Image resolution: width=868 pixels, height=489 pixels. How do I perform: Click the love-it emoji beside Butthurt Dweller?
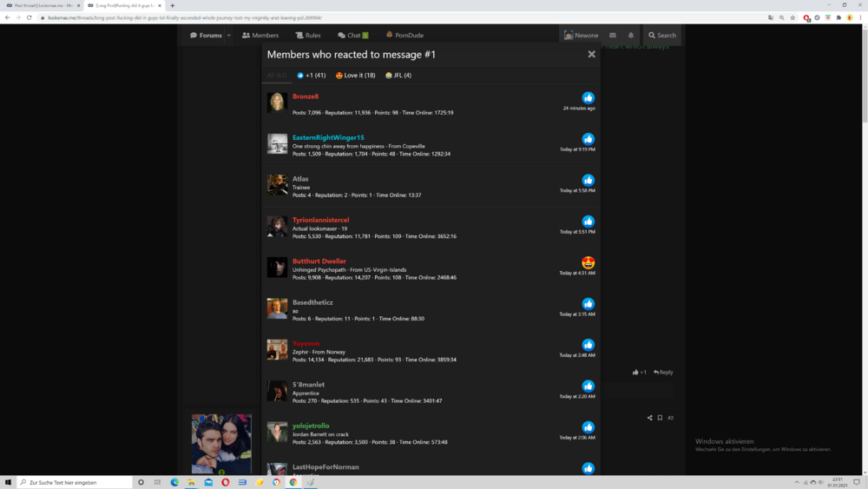click(588, 262)
